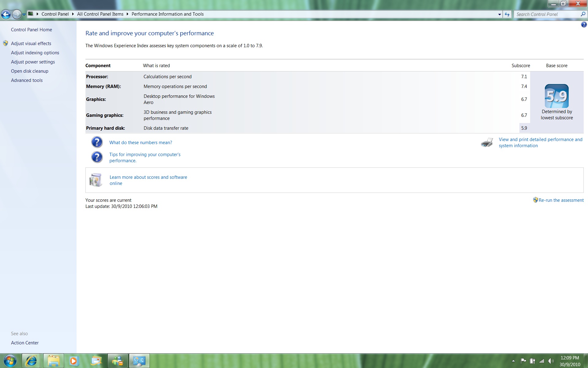Click the 5.9 base score badge
Screen dimensions: 588x368
(x=556, y=96)
